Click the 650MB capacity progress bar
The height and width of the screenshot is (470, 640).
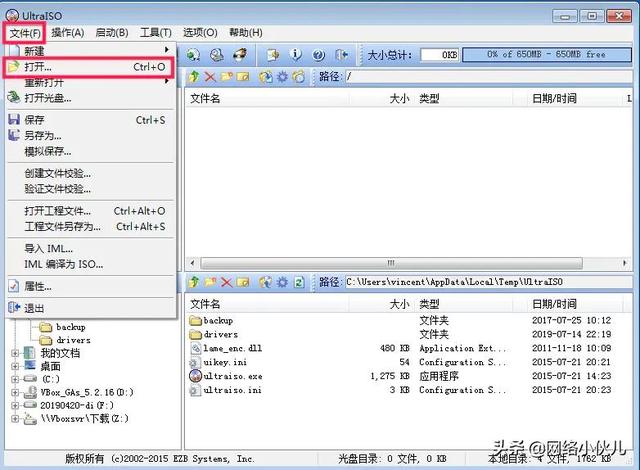click(547, 55)
